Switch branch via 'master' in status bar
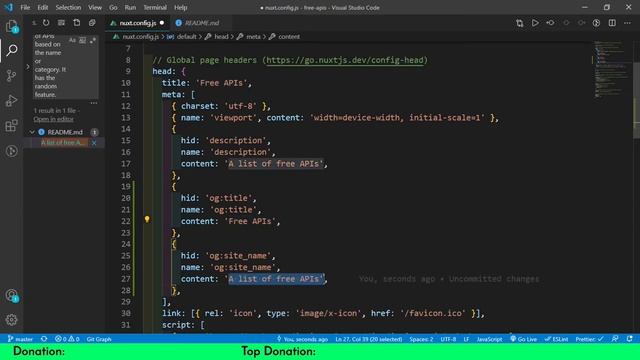 click(20, 339)
